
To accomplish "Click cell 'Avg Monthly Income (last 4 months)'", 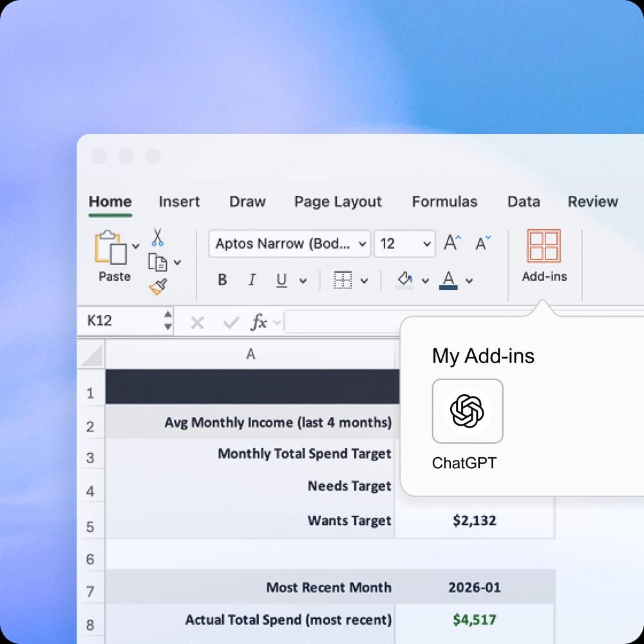I will 251,422.
